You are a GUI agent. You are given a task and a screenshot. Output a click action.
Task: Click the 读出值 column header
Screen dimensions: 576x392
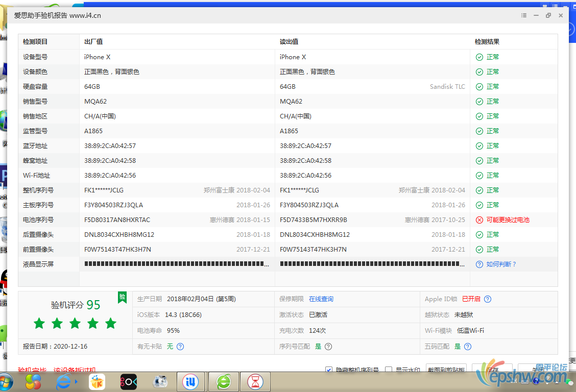point(289,42)
